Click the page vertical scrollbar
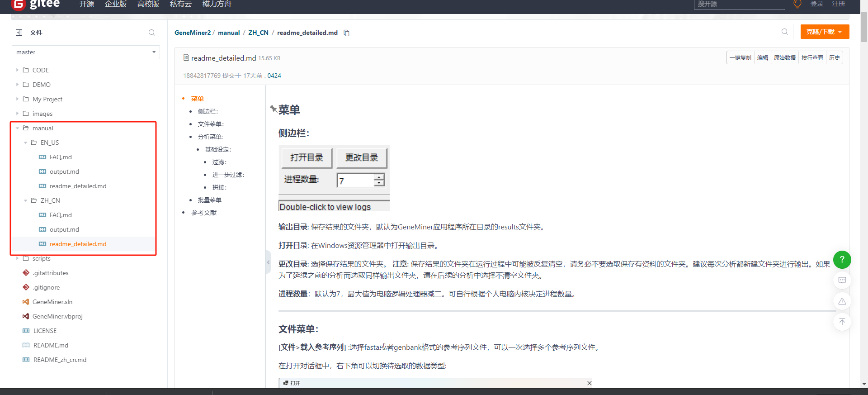Viewport: 868px width, 395px height. pyautogui.click(x=864, y=28)
